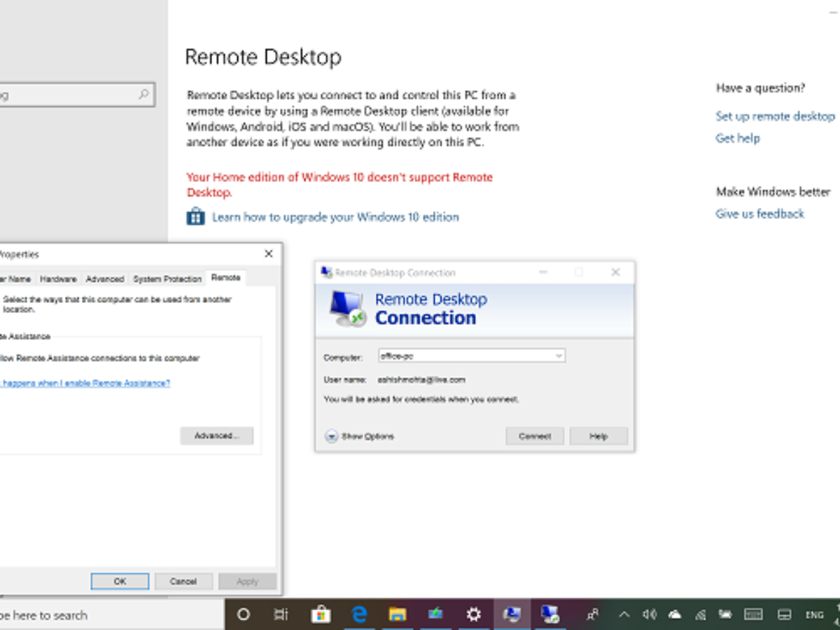
Task: Switch to the System Protection tab
Action: click(167, 279)
